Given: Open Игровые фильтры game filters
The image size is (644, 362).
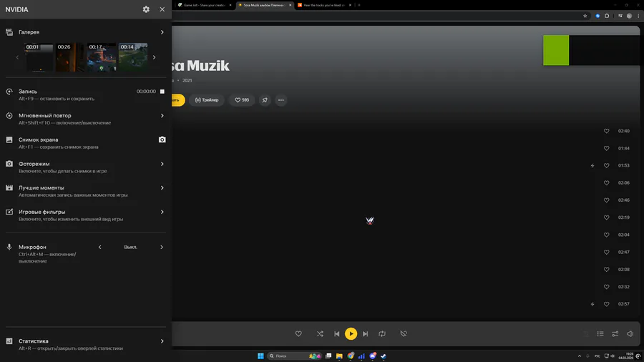Looking at the screenshot, I should [162, 212].
